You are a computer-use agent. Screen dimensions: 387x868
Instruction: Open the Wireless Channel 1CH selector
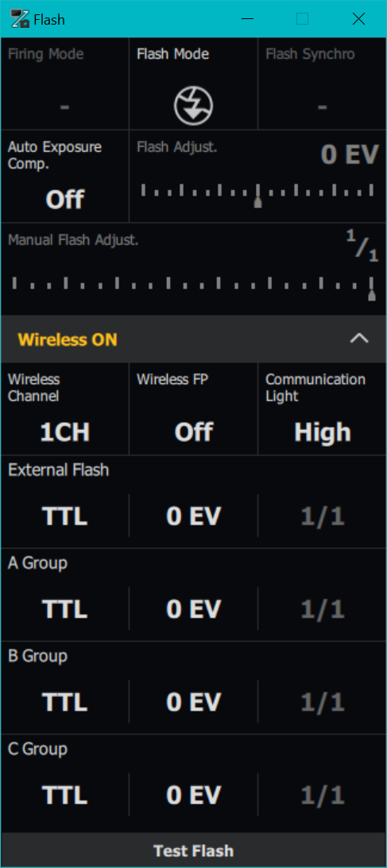pyautogui.click(x=65, y=432)
